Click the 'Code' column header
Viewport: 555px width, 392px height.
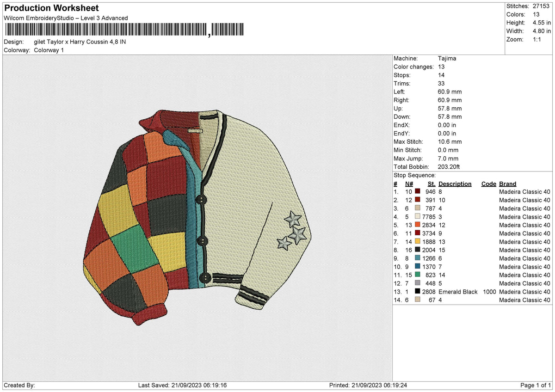point(488,184)
